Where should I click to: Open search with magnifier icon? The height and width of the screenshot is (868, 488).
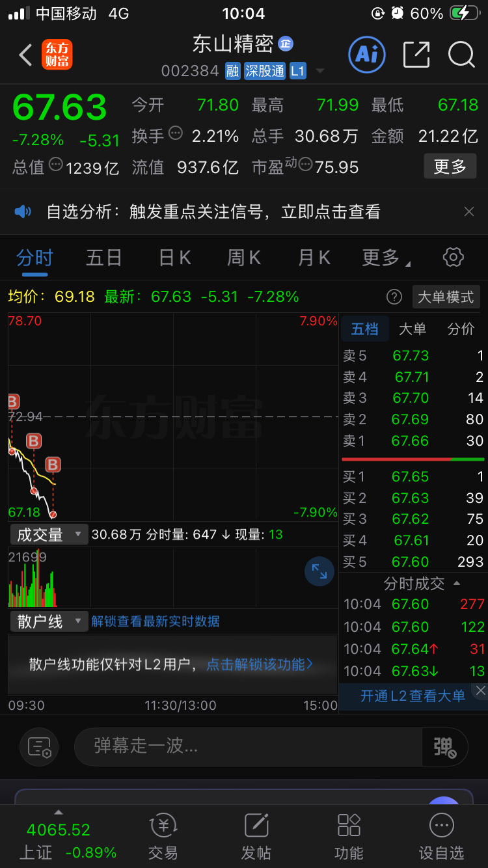(461, 55)
